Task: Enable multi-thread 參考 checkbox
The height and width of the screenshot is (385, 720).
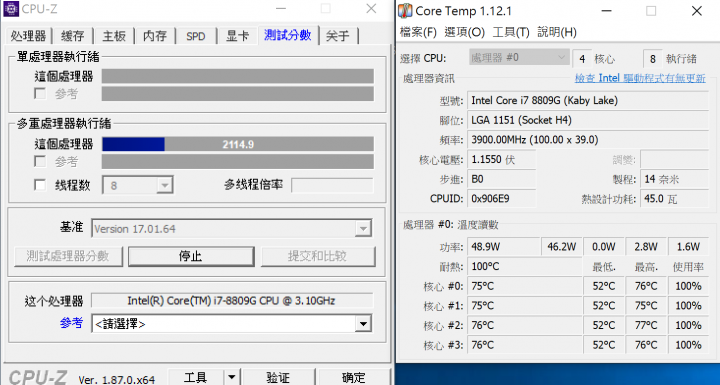Action: tap(40, 162)
